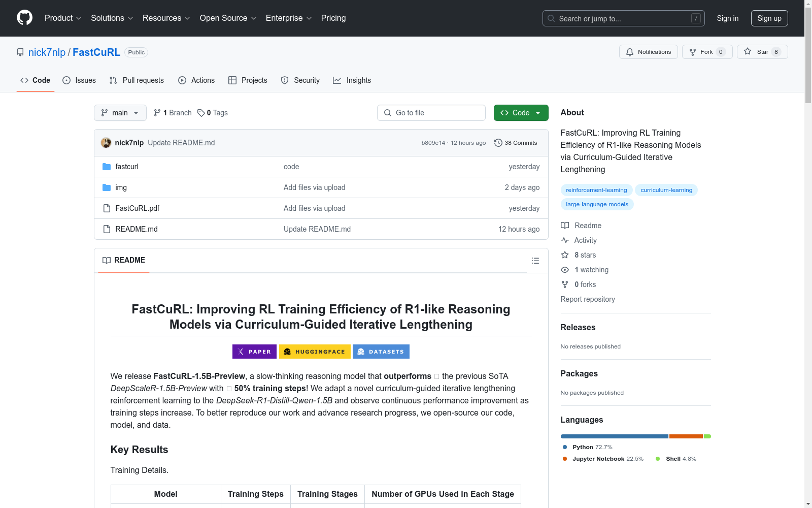Viewport: 812px width, 508px height.
Task: Open the GitHub homepage logo
Action: pos(24,18)
